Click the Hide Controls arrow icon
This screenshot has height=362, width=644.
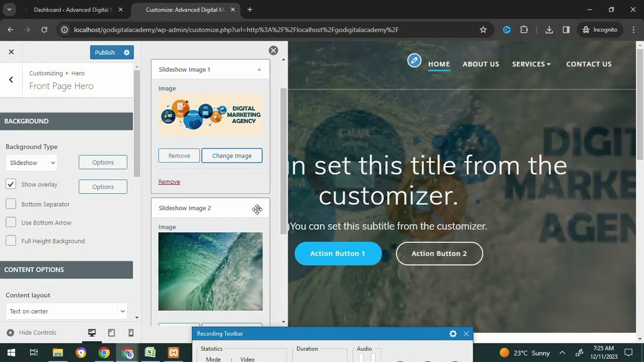pyautogui.click(x=10, y=333)
